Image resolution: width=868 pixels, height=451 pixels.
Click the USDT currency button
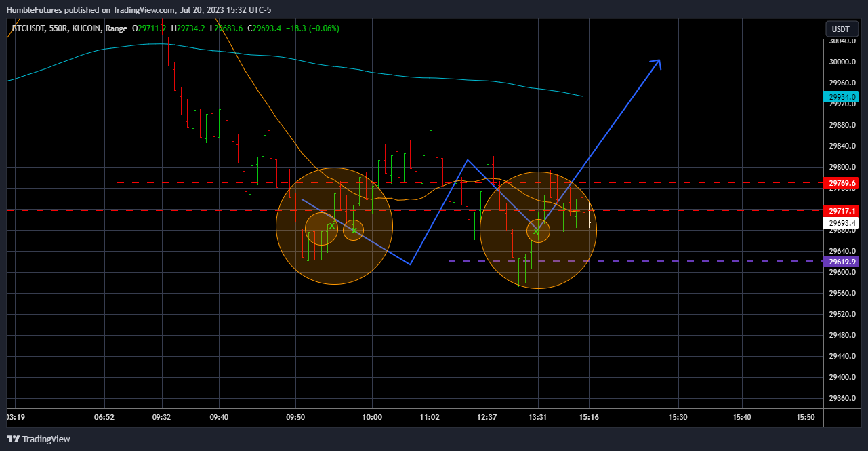pos(840,29)
